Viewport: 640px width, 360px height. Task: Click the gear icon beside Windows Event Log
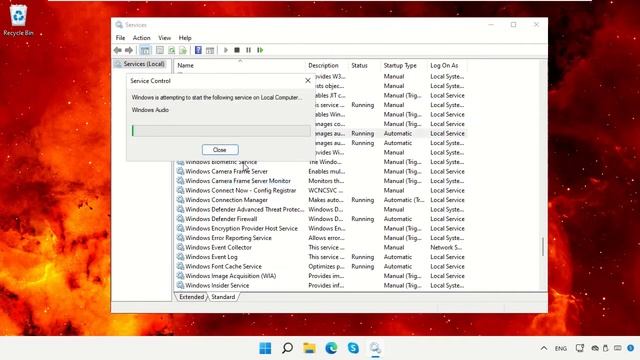click(x=180, y=257)
